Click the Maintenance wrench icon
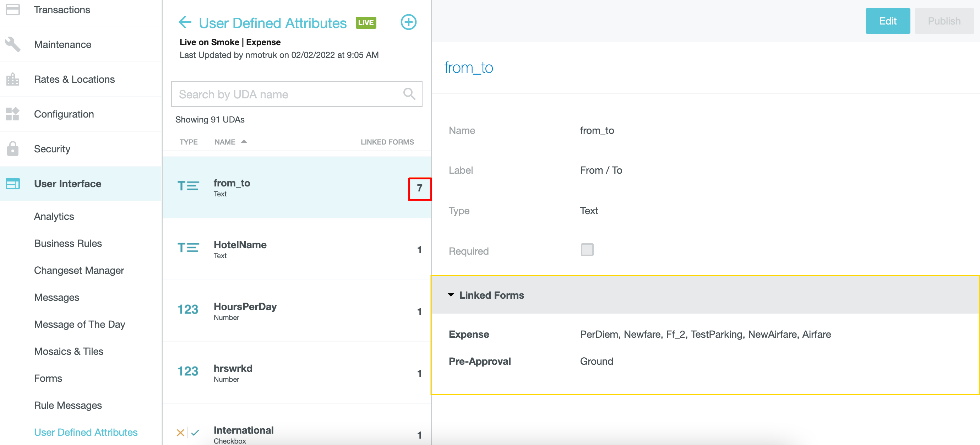Screen dimensions: 980x445 [12, 44]
